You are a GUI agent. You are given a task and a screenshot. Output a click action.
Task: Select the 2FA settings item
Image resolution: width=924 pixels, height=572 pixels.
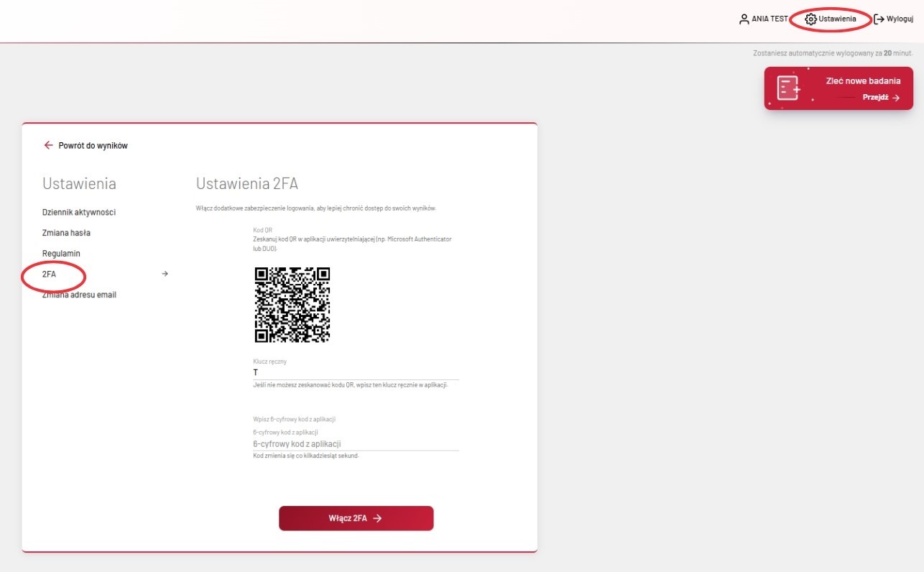[50, 274]
